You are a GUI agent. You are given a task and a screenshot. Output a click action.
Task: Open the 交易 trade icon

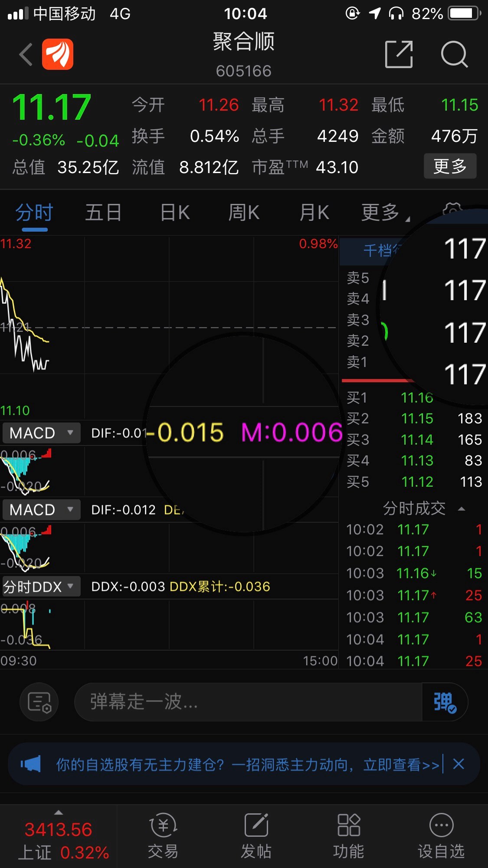tap(163, 836)
